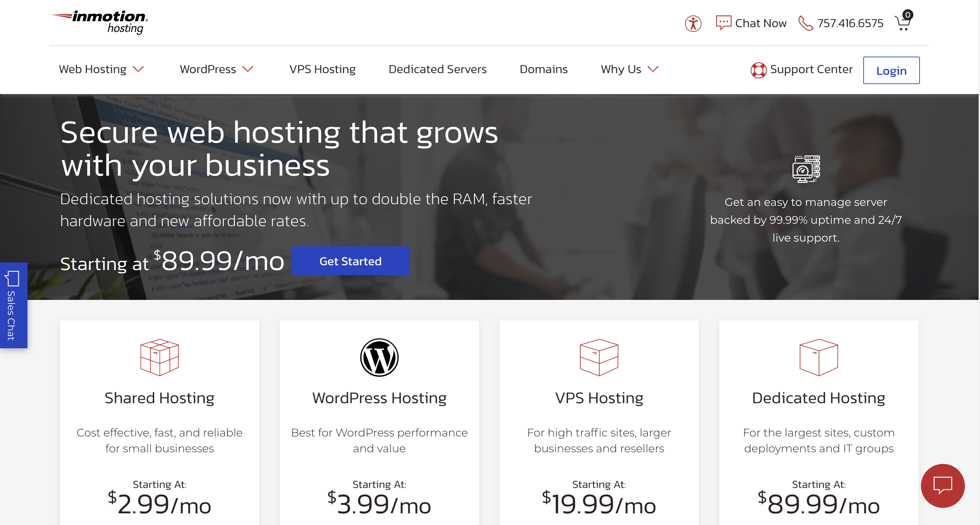Go to the Dedicated Servers menu item
The height and width of the screenshot is (525, 980).
tap(437, 69)
